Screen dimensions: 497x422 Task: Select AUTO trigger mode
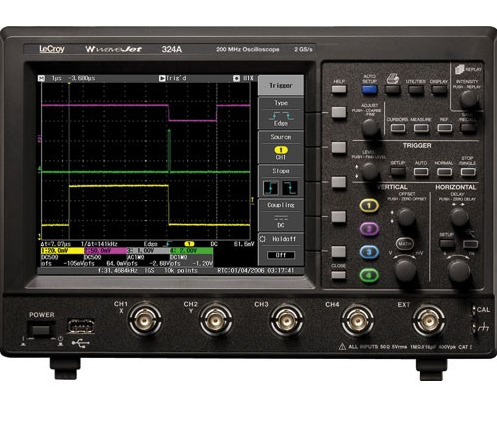tap(421, 172)
